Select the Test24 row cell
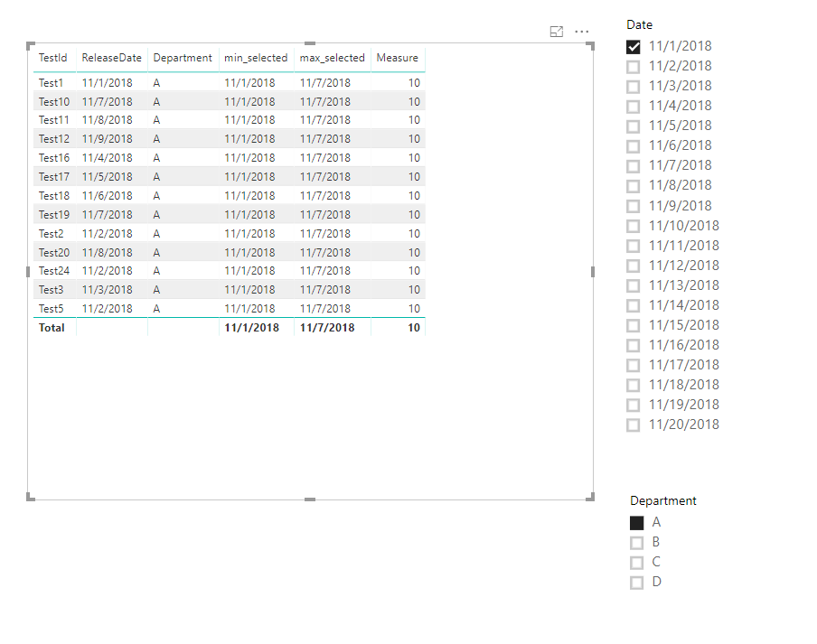This screenshot has width=817, height=644. (x=53, y=271)
